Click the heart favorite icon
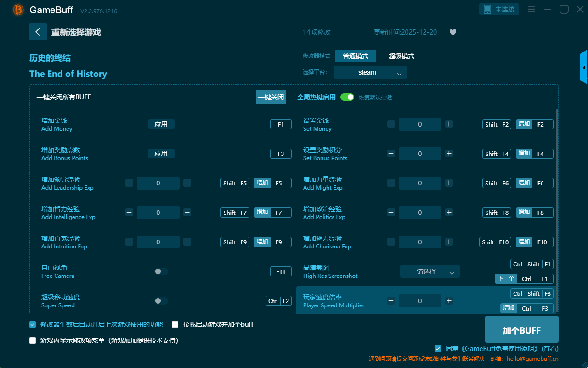 tap(452, 32)
